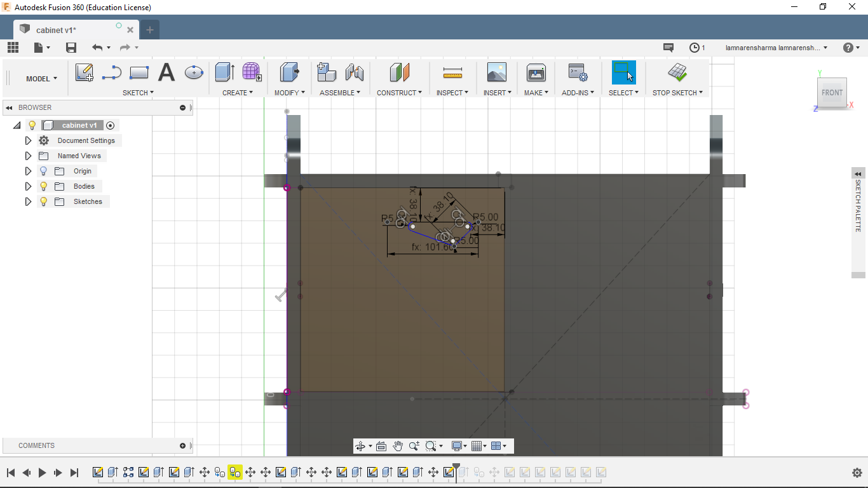Open the MODEL workspace dropdown
Screen dimensions: 868x488
[x=41, y=79]
